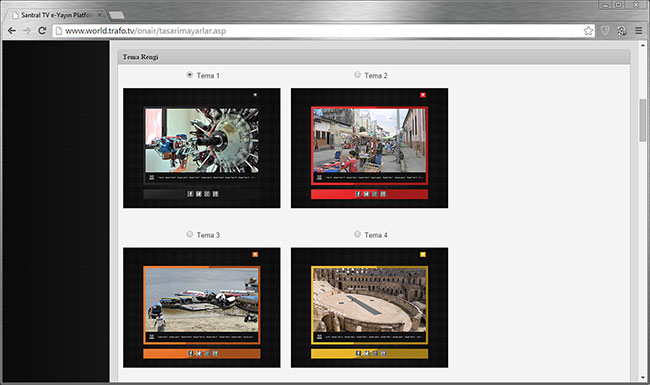650x385 pixels.
Task: Click the white close X in Tema 1 preview
Action: (255, 94)
